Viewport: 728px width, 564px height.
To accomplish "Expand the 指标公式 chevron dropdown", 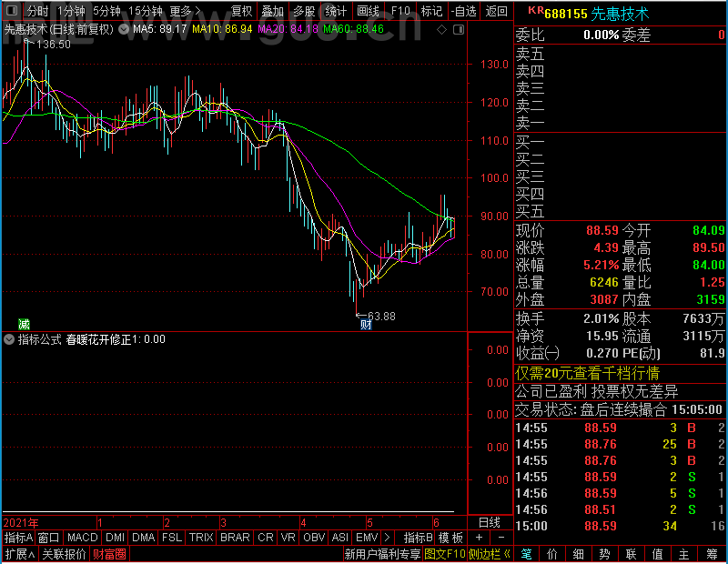I will point(9,339).
